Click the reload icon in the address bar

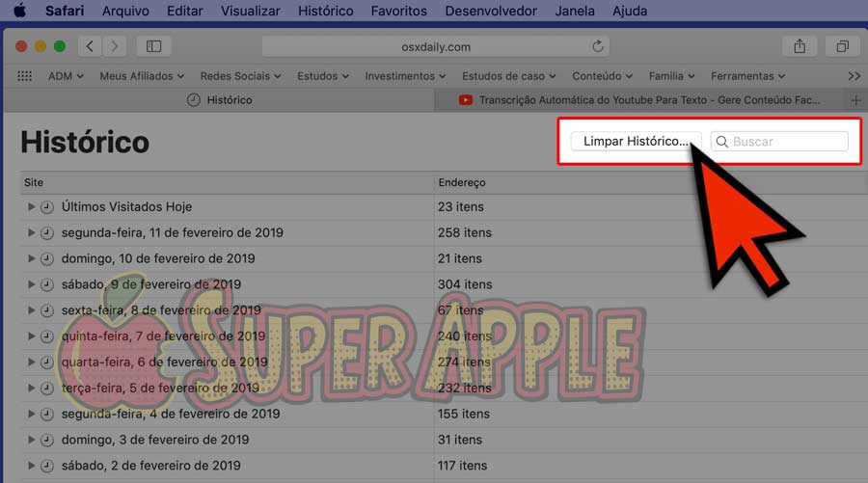tap(598, 46)
